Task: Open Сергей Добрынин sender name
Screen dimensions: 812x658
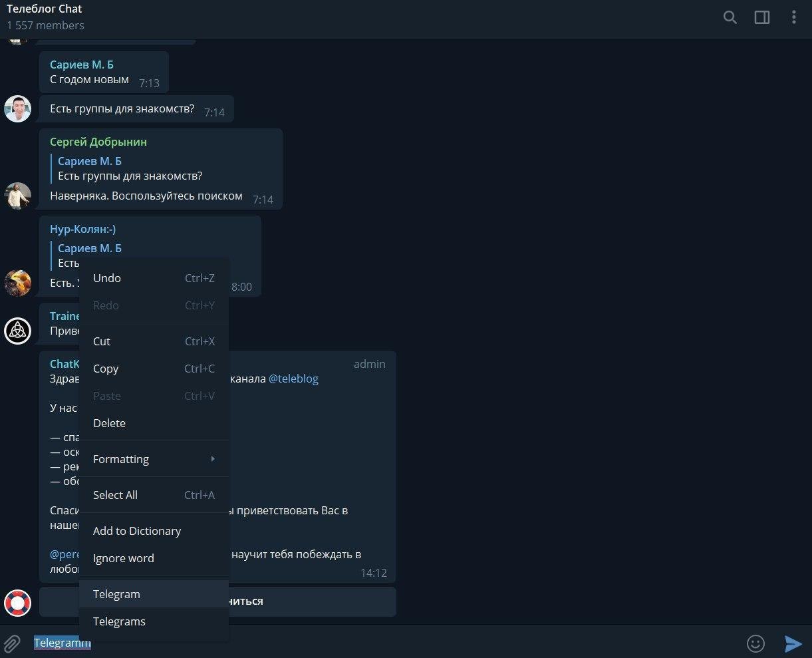Action: 98,142
